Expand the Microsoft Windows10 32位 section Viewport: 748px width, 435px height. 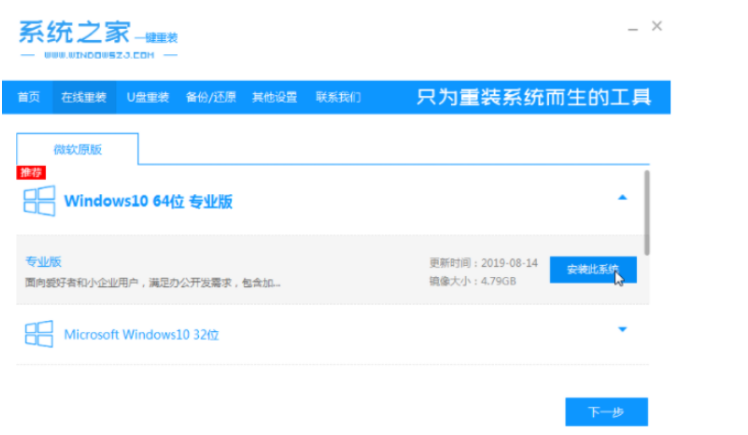(x=622, y=330)
